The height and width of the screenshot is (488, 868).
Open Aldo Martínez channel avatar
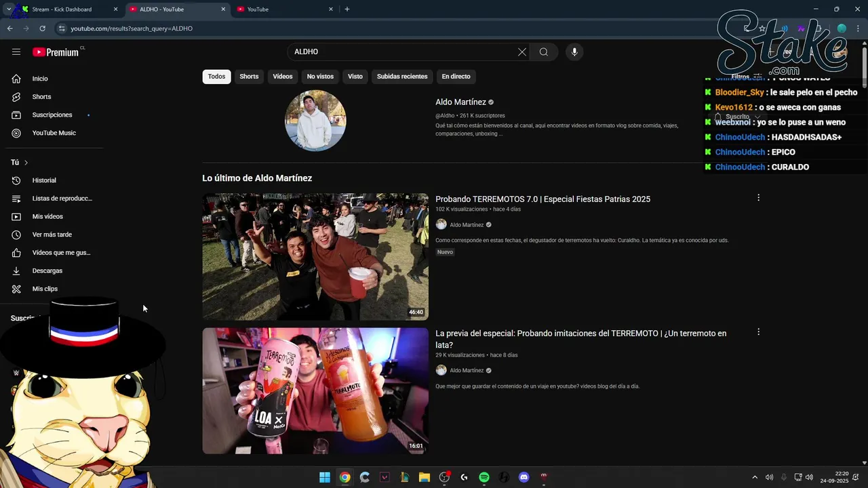315,121
